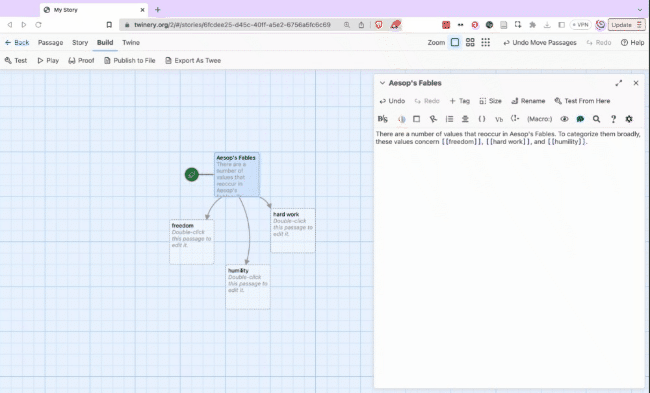Open the Twine tab

[x=131, y=42]
